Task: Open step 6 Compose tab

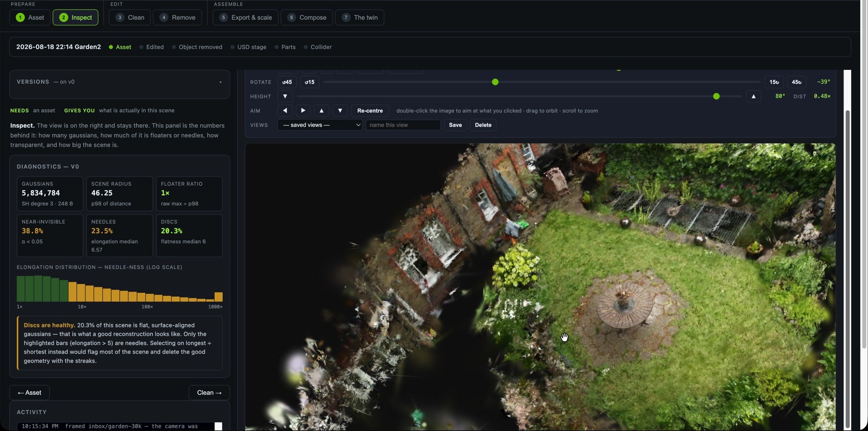Action: tap(306, 17)
